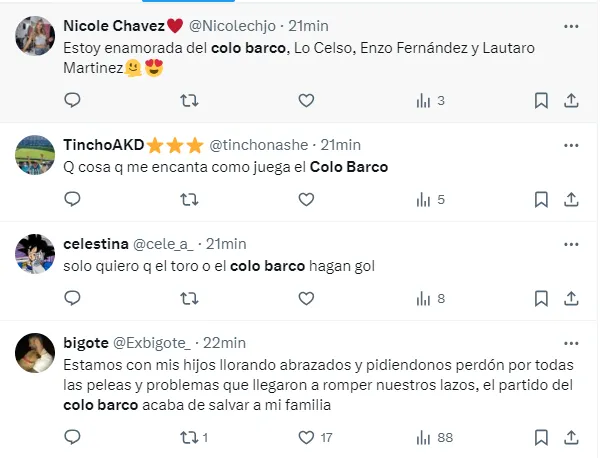The height and width of the screenshot is (458, 600).
Task: Open the more menu on bigote's tweet
Action: [x=571, y=343]
